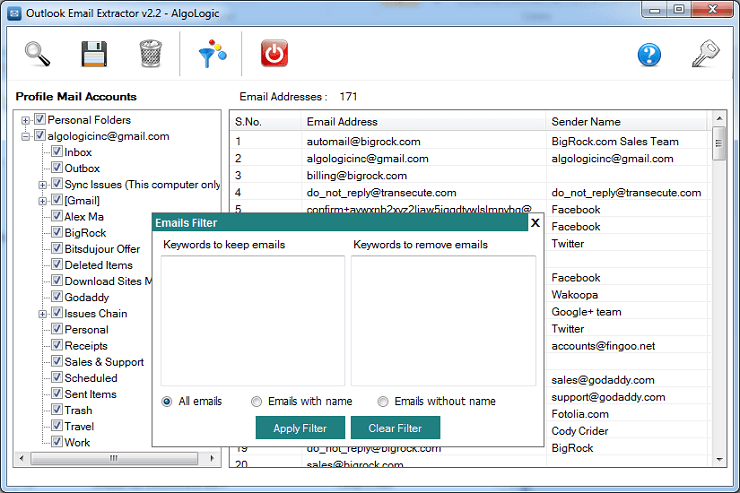
Task: Toggle the Personal Folders checkbox
Action: click(x=40, y=119)
